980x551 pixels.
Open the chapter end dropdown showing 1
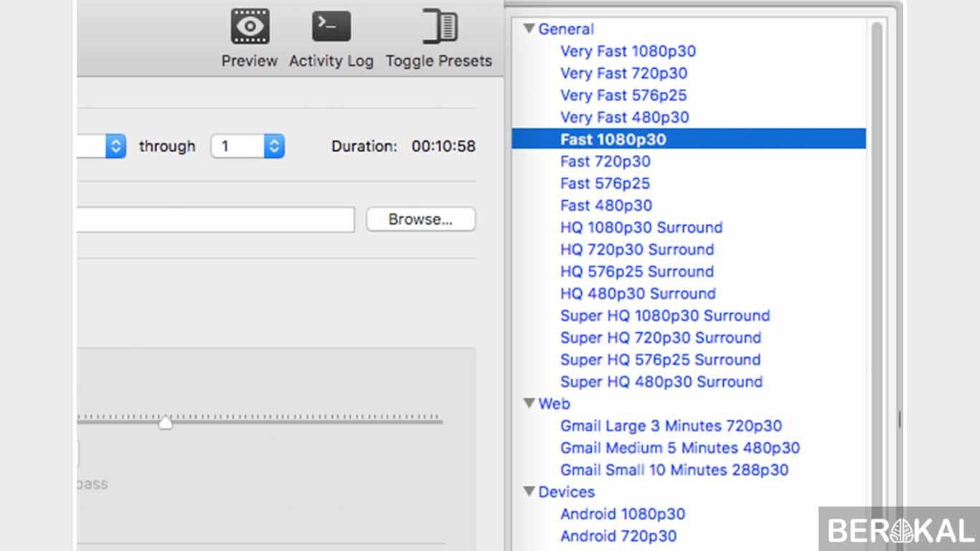coord(248,146)
